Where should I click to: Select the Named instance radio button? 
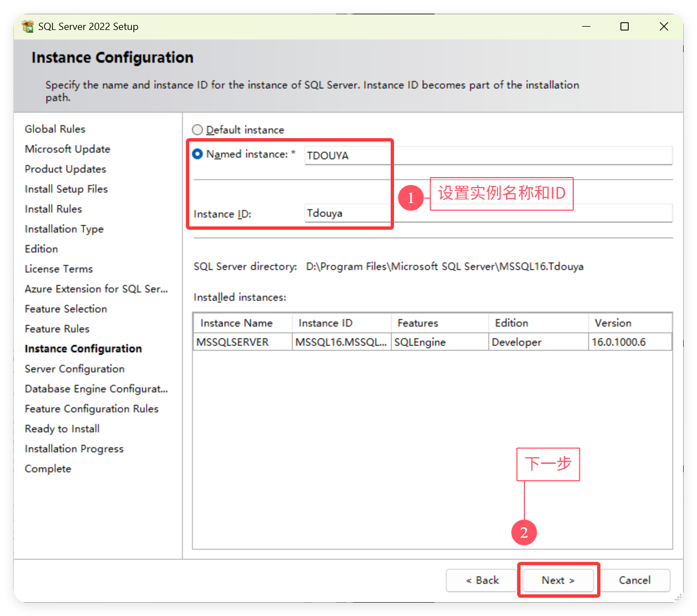tap(198, 154)
